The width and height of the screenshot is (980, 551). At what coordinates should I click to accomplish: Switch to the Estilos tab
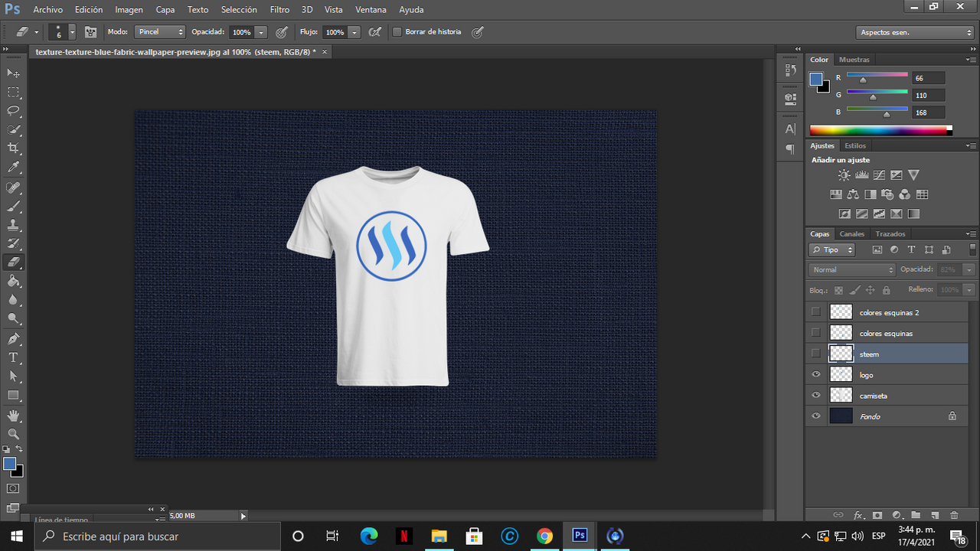pos(855,145)
